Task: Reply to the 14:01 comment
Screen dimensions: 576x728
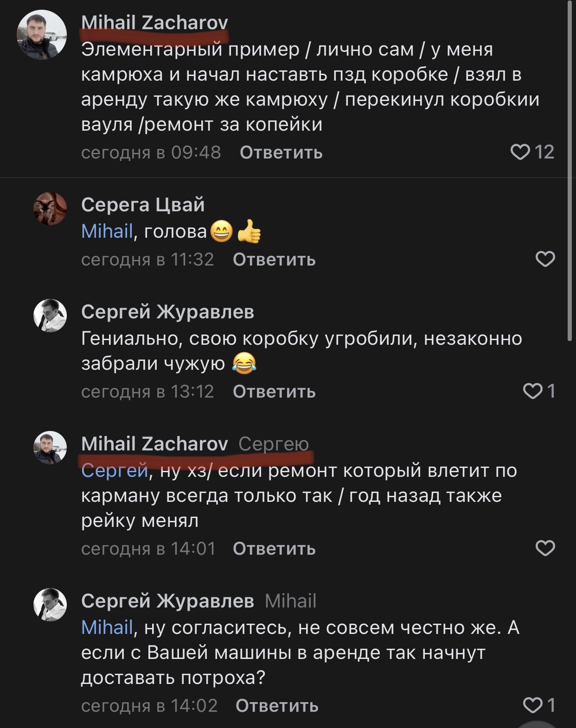Action: tap(274, 549)
